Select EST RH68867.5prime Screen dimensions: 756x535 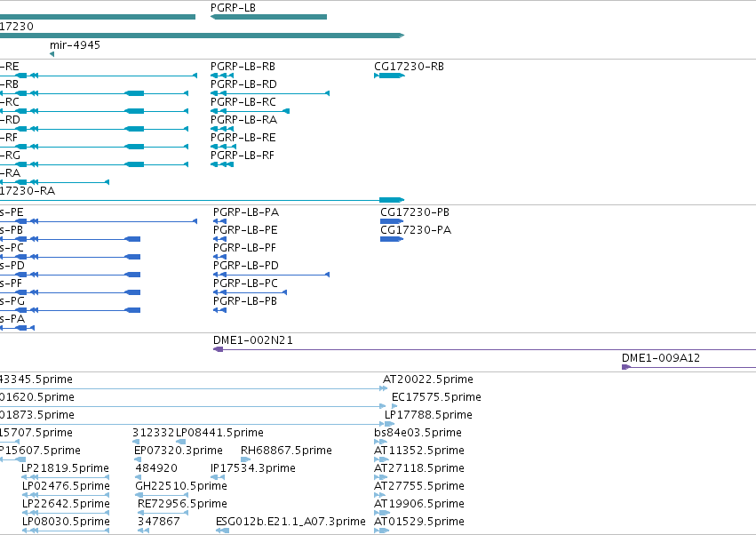[286, 451]
